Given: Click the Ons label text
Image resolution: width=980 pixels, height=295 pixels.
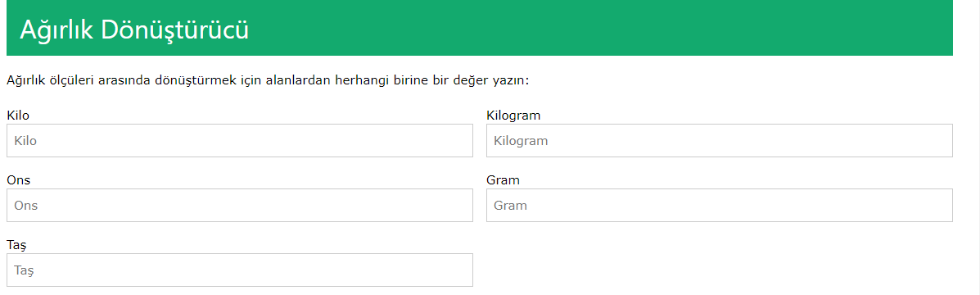Looking at the screenshot, I should pos(19,180).
